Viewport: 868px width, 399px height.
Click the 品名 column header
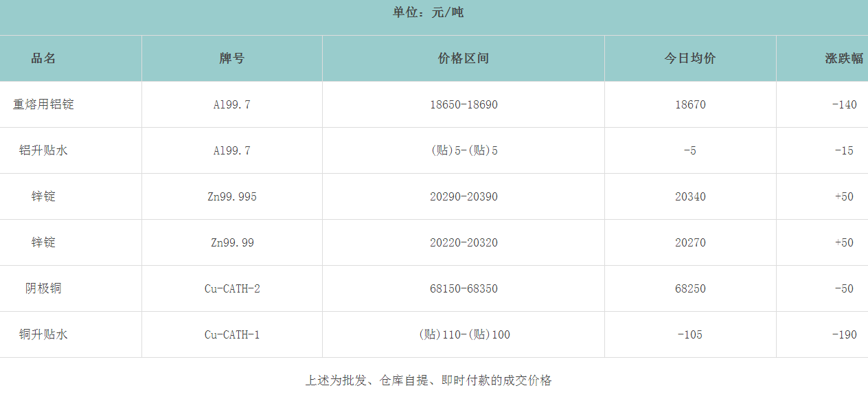[43, 58]
